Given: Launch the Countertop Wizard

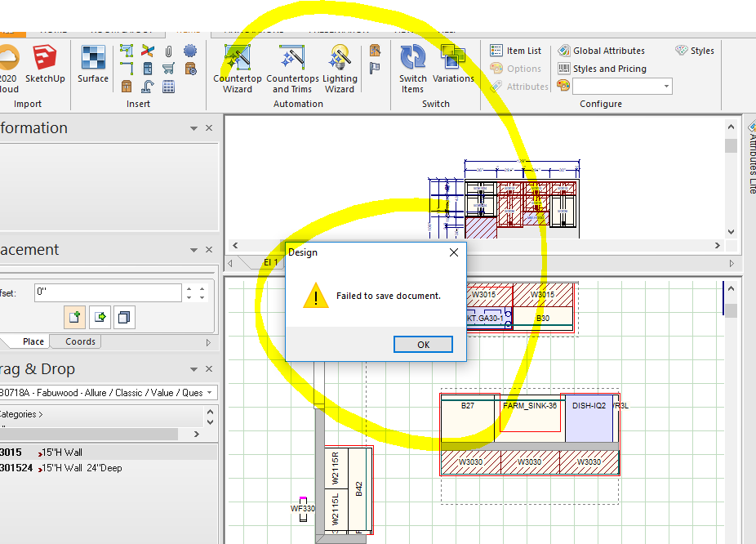Looking at the screenshot, I should point(238,65).
